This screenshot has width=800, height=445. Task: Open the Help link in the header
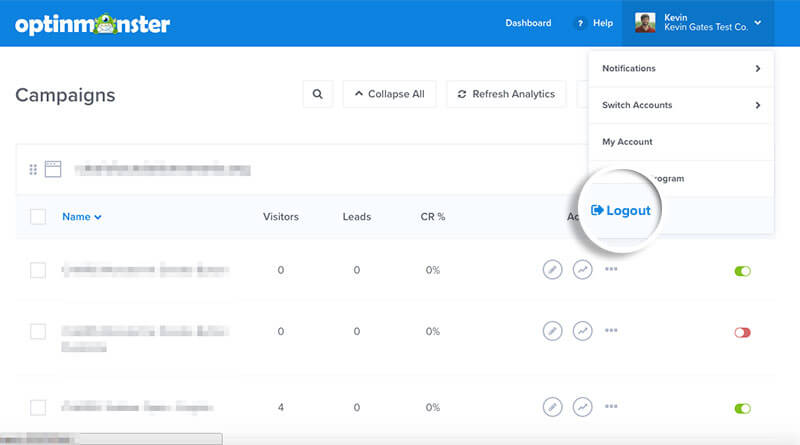(x=603, y=23)
